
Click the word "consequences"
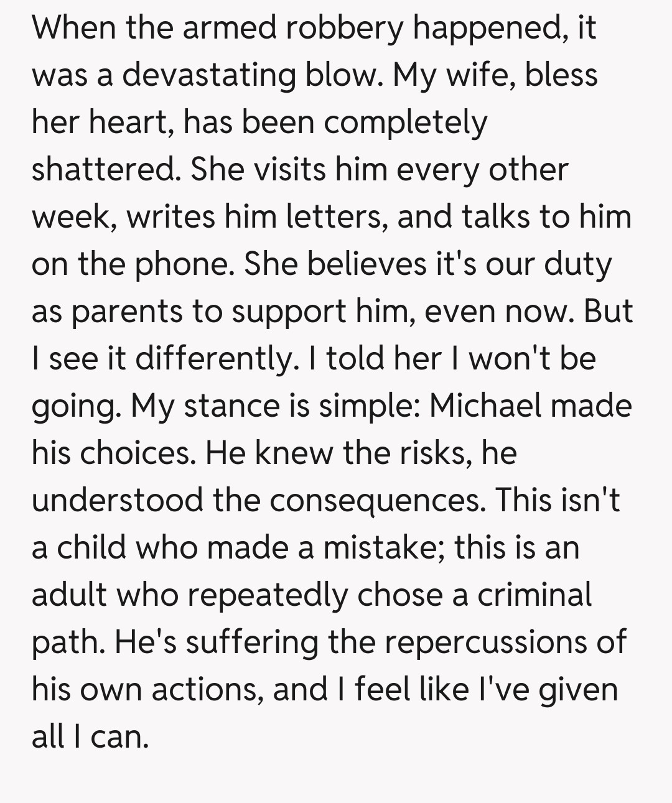click(378, 500)
